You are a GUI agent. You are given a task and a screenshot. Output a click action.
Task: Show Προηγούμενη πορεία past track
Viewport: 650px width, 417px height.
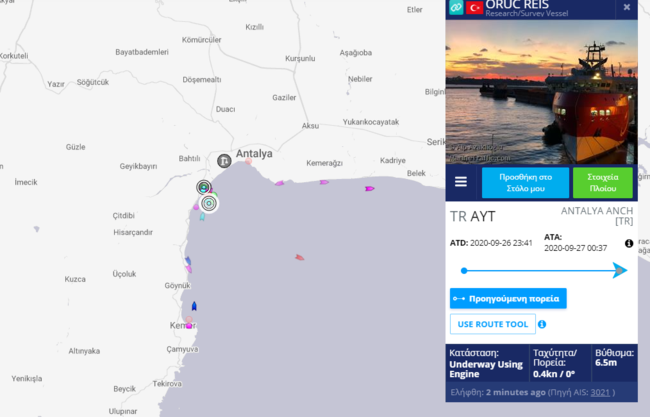tap(508, 298)
